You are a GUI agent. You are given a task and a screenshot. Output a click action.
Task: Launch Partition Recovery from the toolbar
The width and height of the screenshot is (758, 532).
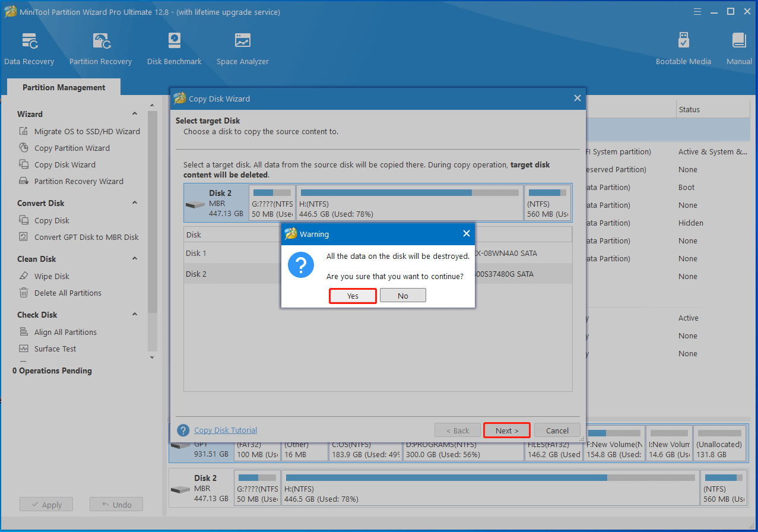(x=100, y=49)
